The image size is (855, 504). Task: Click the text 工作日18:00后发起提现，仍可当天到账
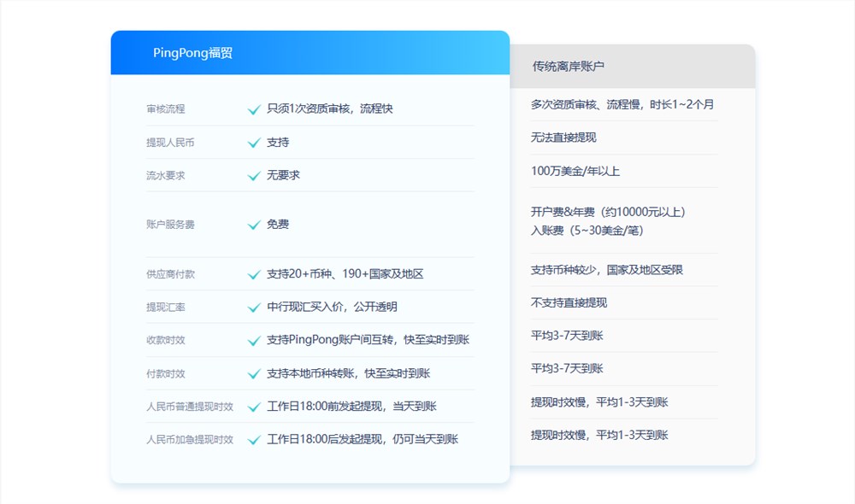(363, 438)
